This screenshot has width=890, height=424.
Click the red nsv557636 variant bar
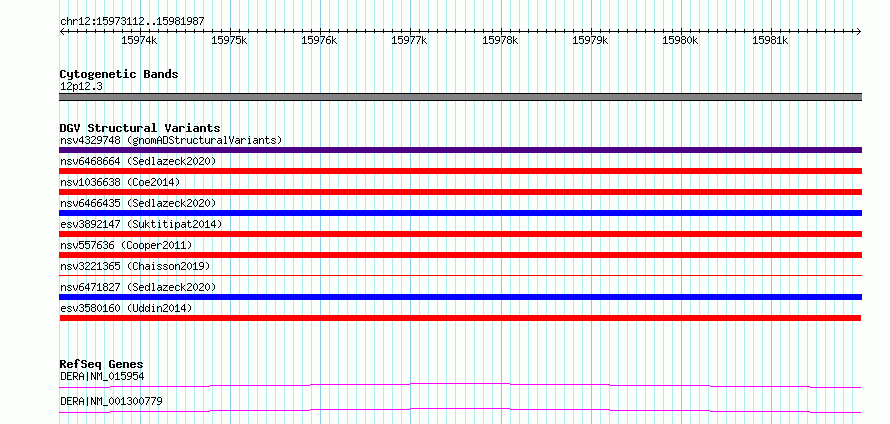coord(460,255)
